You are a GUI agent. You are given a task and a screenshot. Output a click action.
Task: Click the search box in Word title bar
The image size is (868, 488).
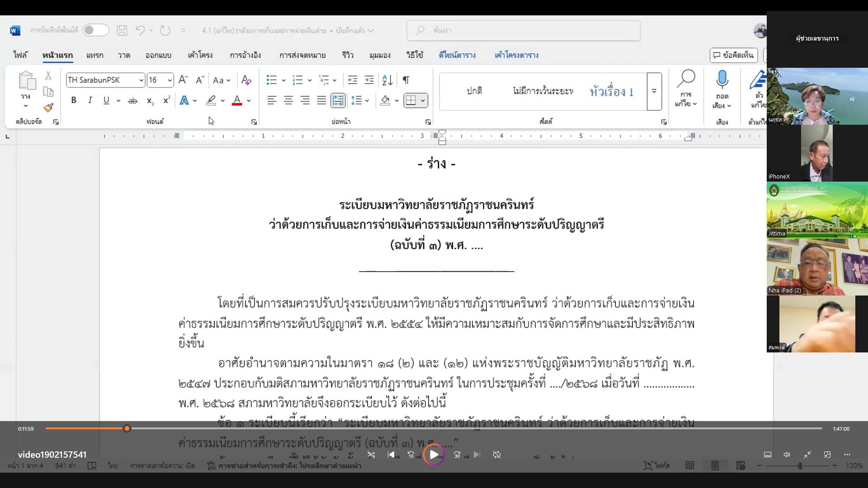tap(524, 30)
